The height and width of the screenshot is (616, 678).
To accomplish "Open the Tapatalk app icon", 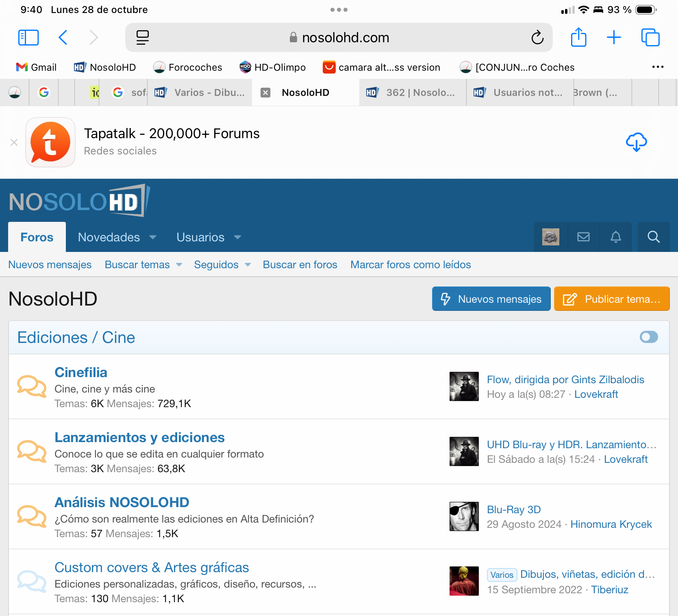I will (50, 142).
